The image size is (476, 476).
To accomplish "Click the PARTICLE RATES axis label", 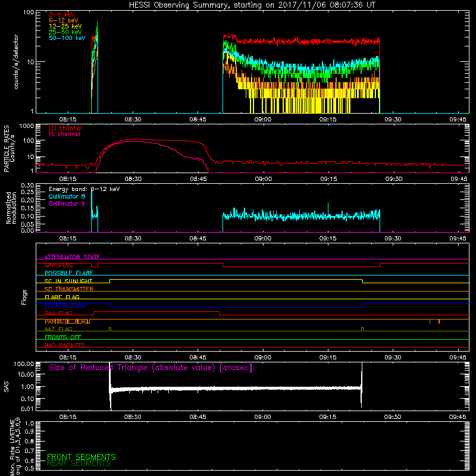I will point(9,148).
